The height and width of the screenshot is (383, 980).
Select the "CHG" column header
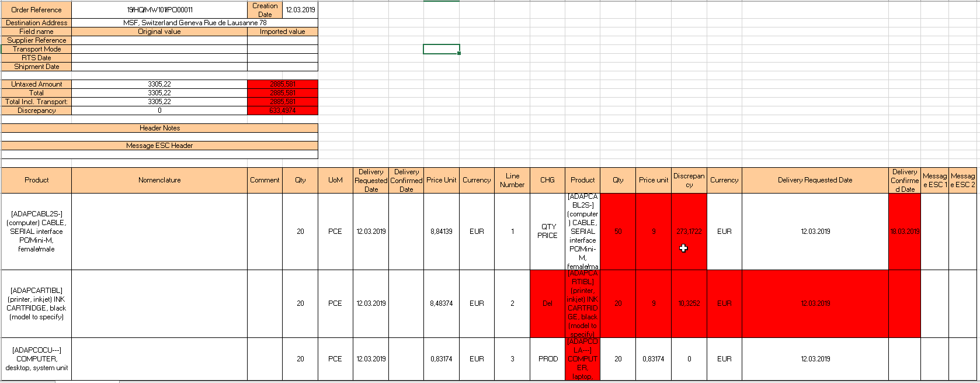pos(547,180)
